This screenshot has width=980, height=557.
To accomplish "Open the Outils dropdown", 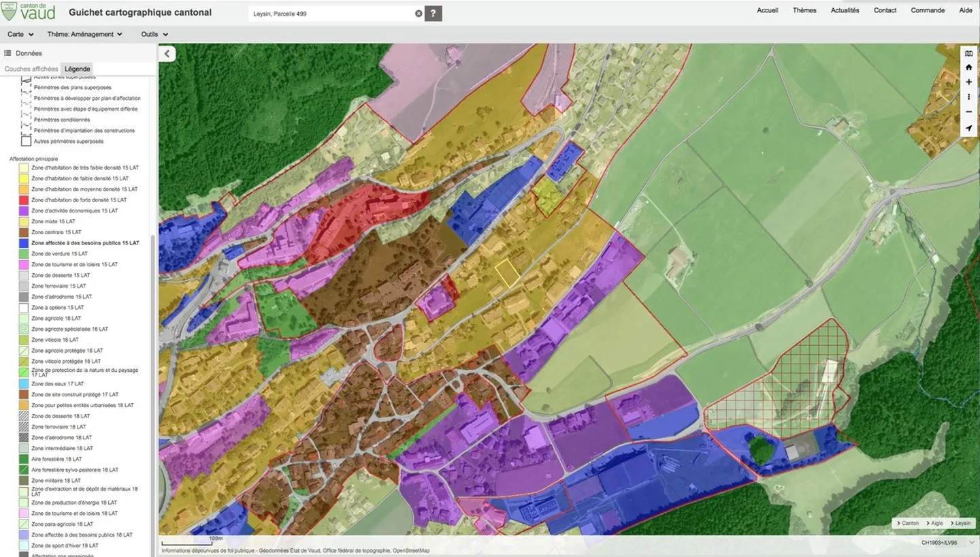I will pos(154,33).
